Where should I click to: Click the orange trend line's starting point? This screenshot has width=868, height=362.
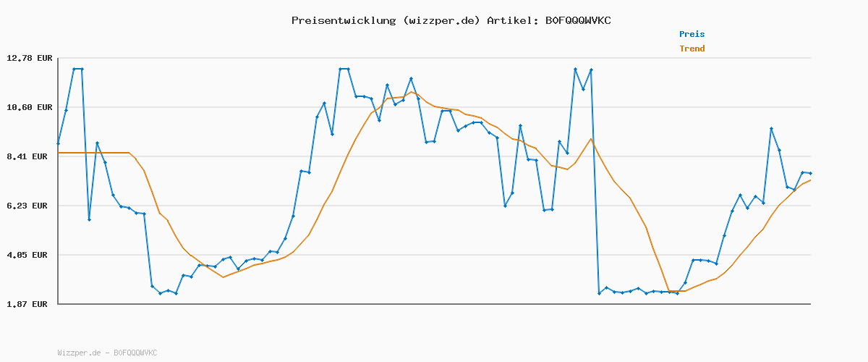click(59, 153)
